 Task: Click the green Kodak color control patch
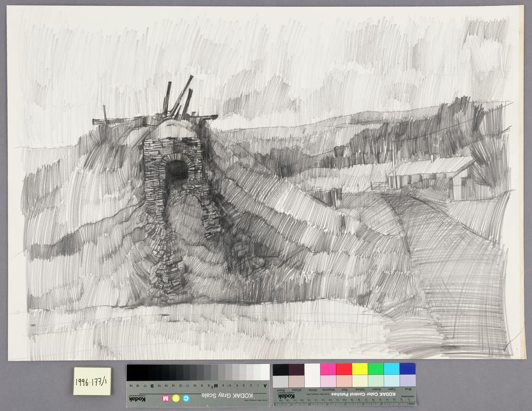pos(375,369)
